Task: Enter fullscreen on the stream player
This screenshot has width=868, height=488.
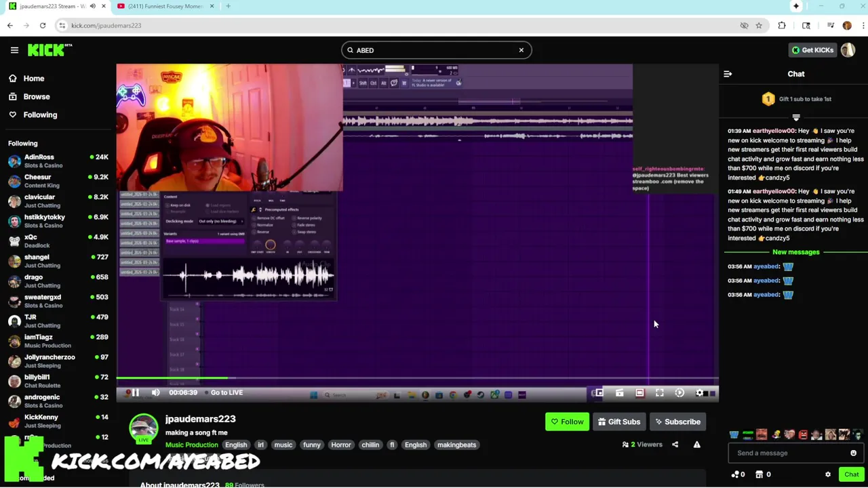Action: point(660,392)
